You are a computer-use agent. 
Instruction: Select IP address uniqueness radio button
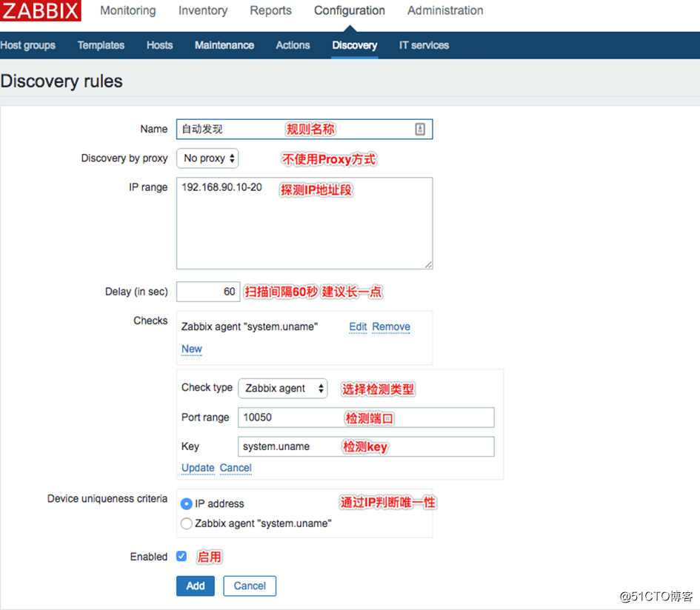(186, 504)
